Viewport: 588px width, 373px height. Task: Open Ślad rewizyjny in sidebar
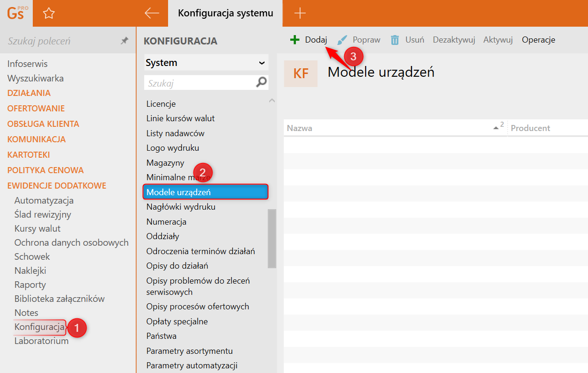(x=43, y=214)
